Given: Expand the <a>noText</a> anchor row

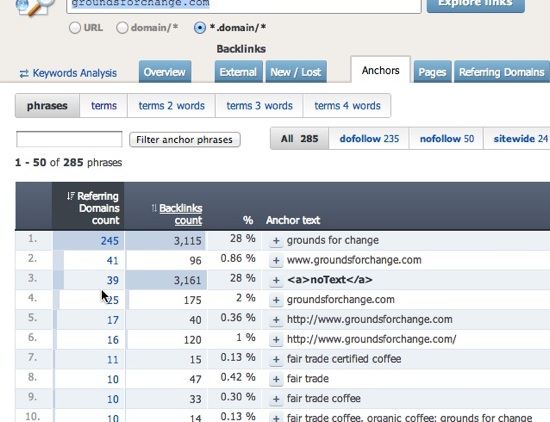Looking at the screenshot, I should pyautogui.click(x=276, y=280).
